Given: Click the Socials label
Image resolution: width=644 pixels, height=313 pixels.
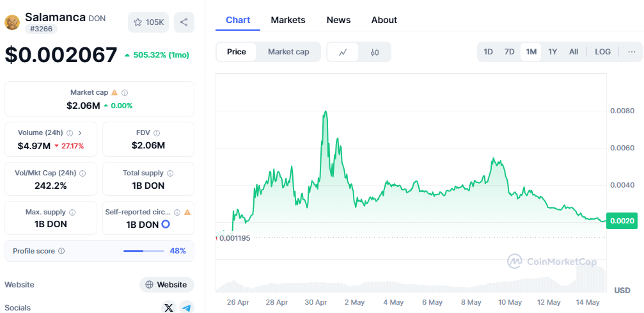Looking at the screenshot, I should [18, 308].
